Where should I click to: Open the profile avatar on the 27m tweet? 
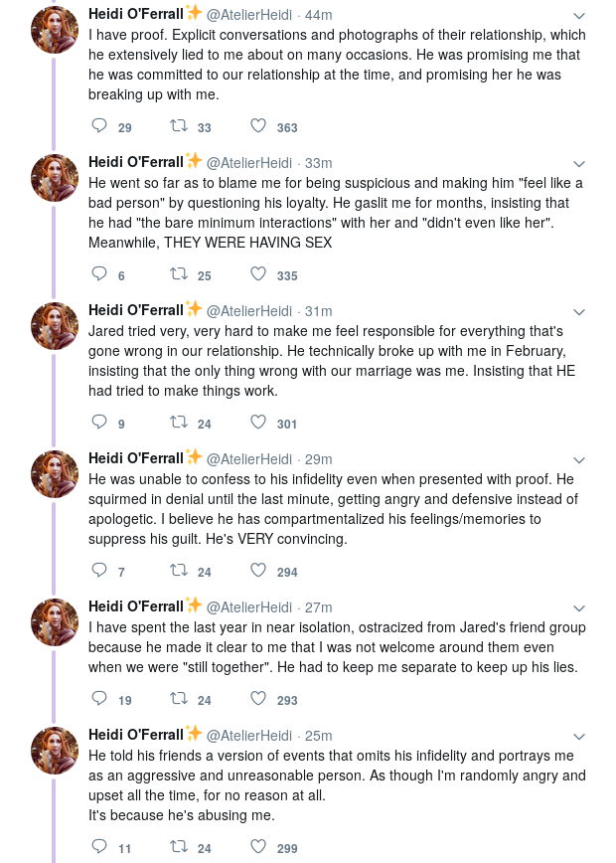tap(54, 622)
